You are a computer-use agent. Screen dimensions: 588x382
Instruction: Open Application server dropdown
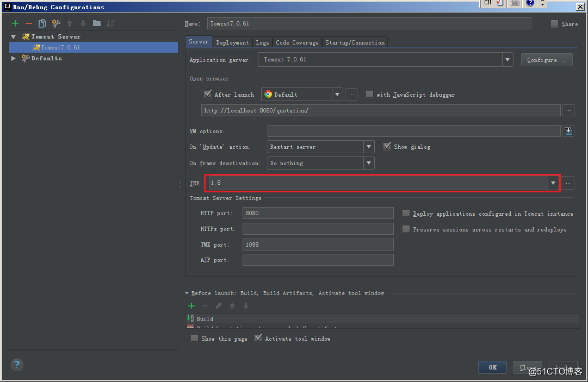tap(507, 60)
